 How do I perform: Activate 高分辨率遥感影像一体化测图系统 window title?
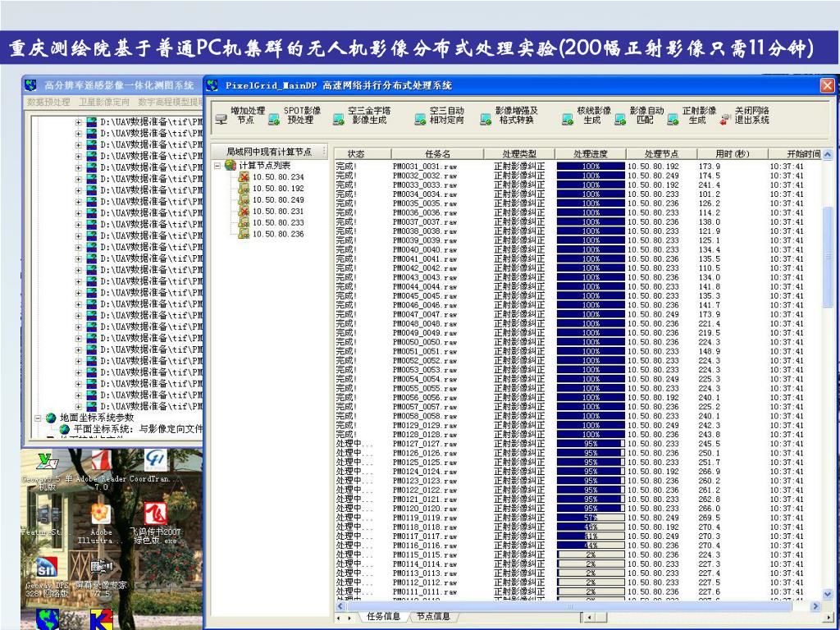tap(118, 85)
